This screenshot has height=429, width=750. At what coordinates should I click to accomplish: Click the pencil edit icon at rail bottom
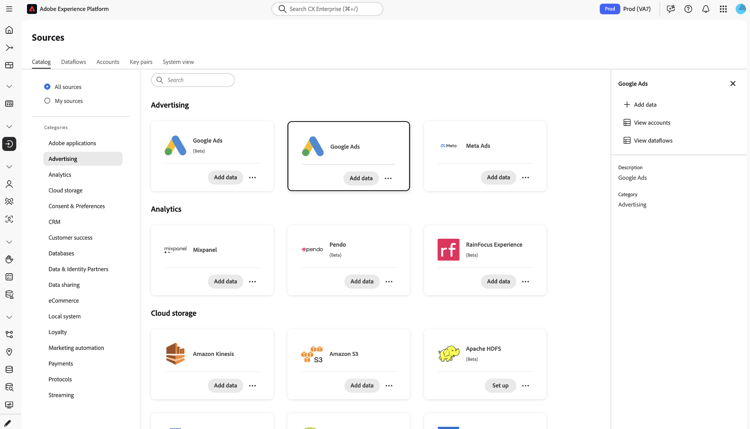coord(8,423)
